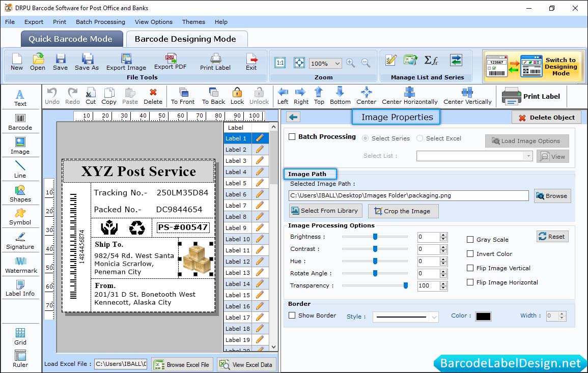Image resolution: width=588 pixels, height=373 pixels.
Task: Align object using Center Horizontally
Action: pyautogui.click(x=409, y=95)
